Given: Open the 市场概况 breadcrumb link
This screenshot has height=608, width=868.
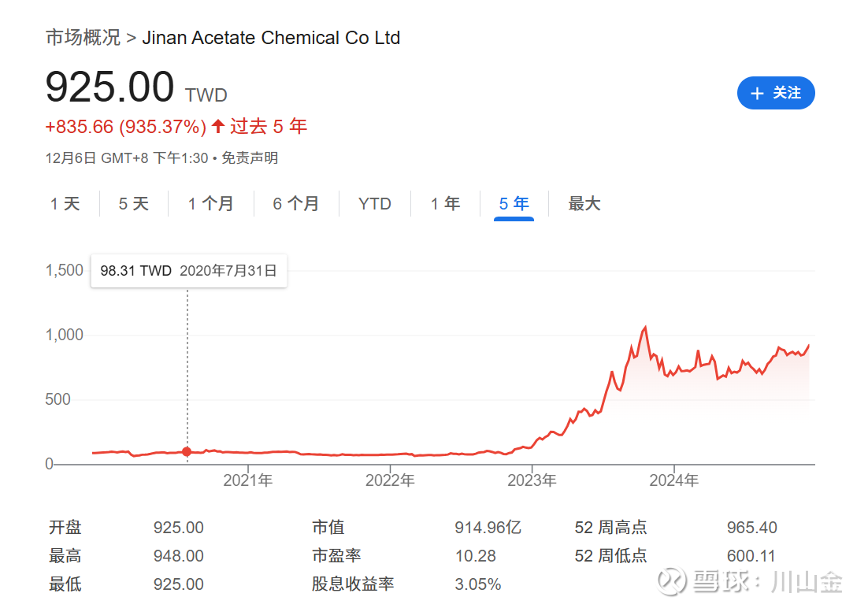Looking at the screenshot, I should (83, 38).
